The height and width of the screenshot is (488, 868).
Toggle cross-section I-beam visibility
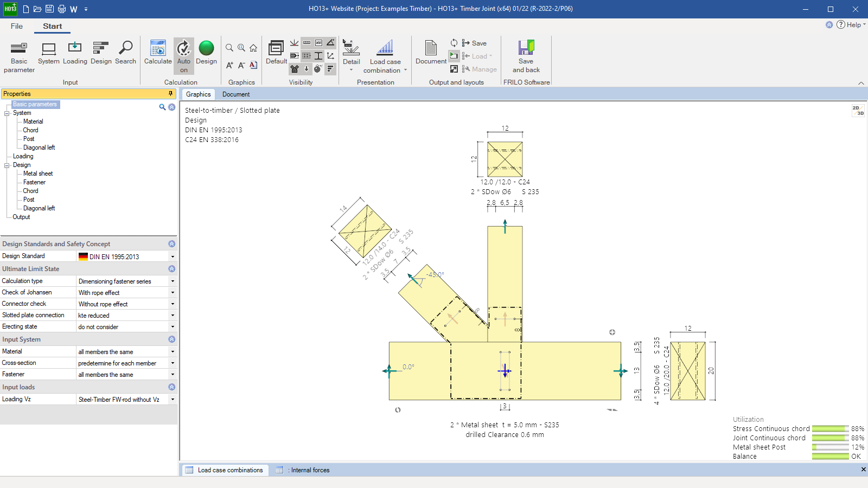pos(318,56)
